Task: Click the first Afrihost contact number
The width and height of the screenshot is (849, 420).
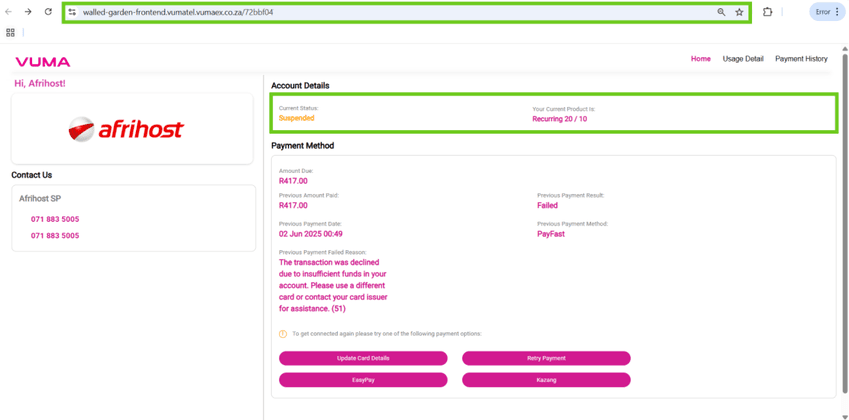Action: click(x=55, y=219)
